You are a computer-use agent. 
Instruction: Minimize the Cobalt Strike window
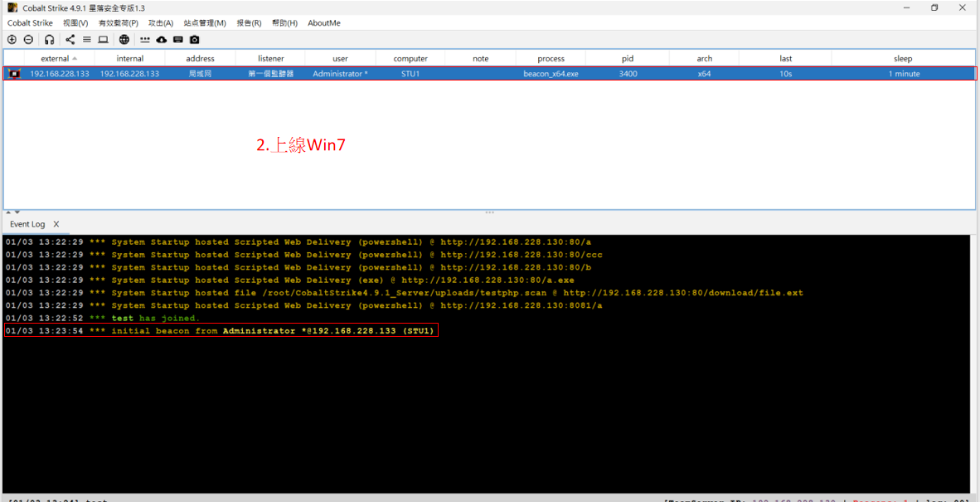point(906,7)
